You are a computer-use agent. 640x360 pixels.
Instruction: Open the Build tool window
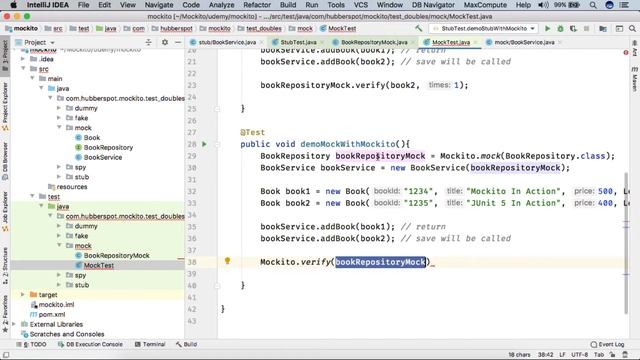point(187,344)
